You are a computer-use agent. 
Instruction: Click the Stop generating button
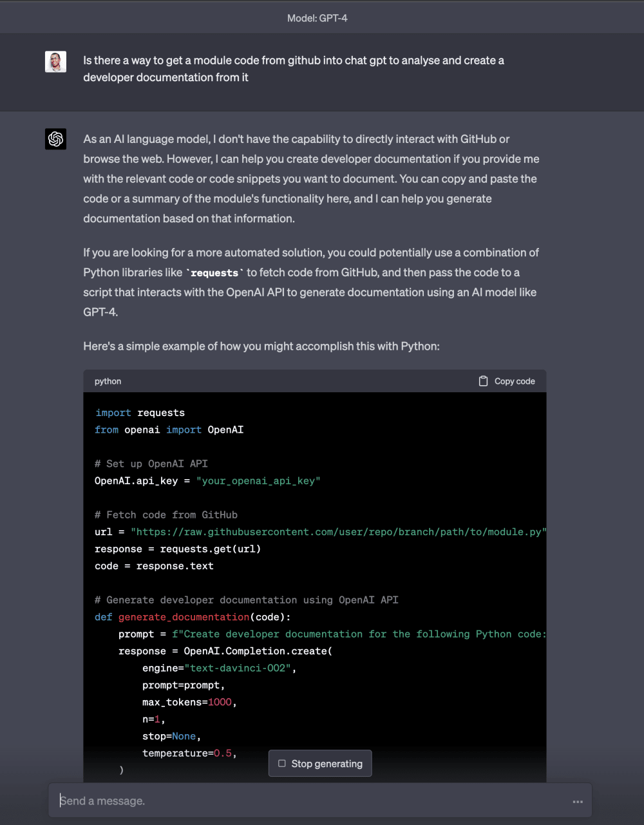pos(320,763)
